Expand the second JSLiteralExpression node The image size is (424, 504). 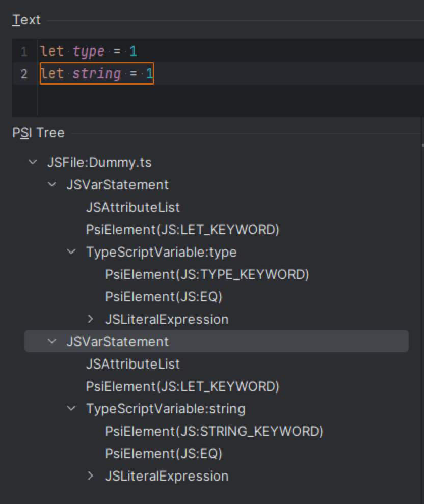pyautogui.click(x=90, y=476)
